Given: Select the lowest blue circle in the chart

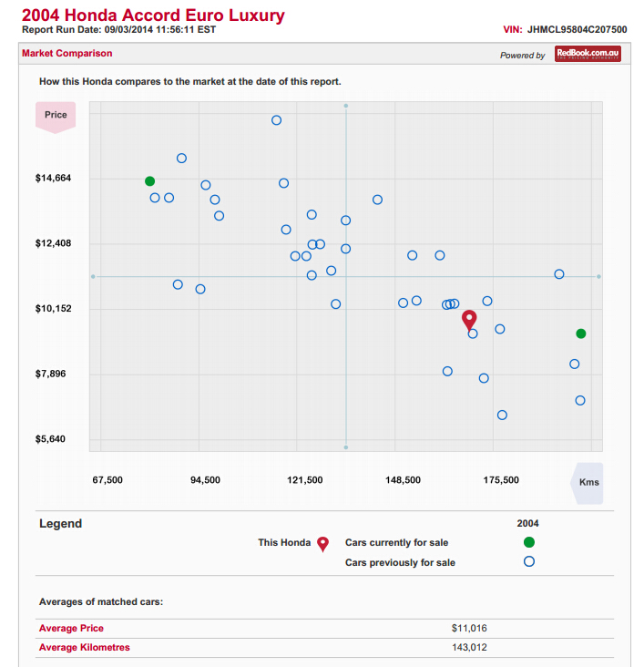Looking at the screenshot, I should point(502,416).
